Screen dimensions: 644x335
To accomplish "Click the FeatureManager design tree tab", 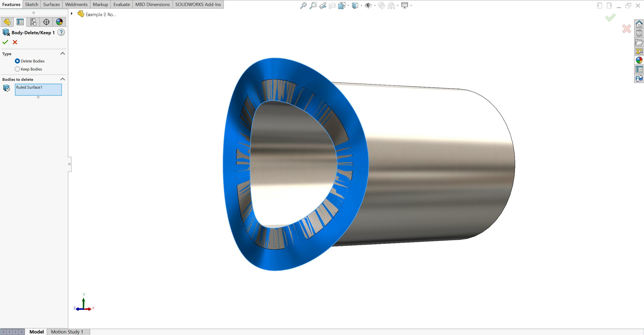I will 7,22.
